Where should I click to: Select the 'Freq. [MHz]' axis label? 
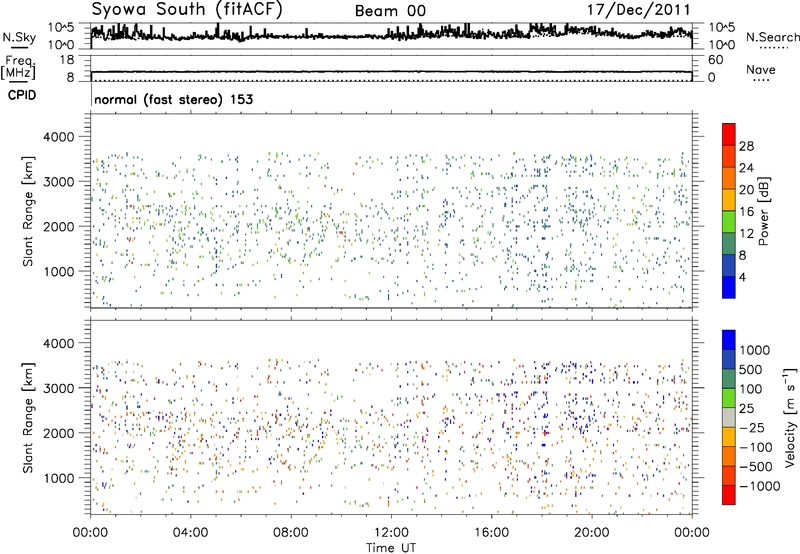[x=19, y=67]
